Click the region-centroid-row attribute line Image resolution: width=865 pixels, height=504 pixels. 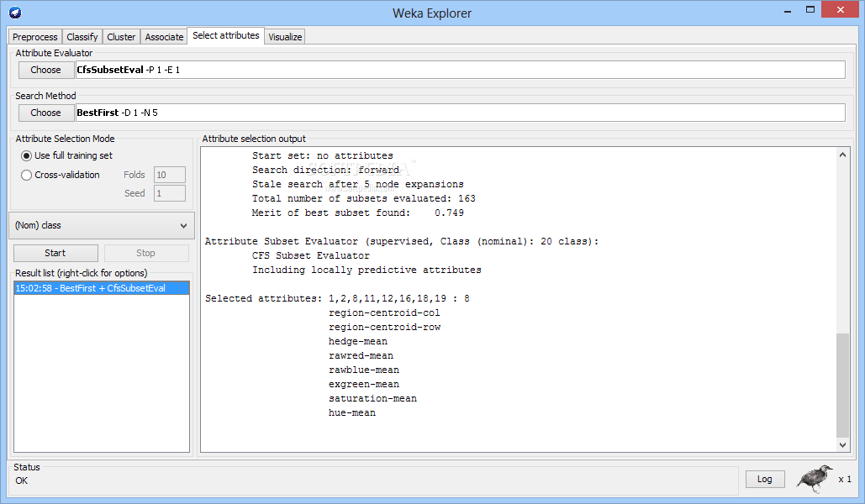[384, 328]
